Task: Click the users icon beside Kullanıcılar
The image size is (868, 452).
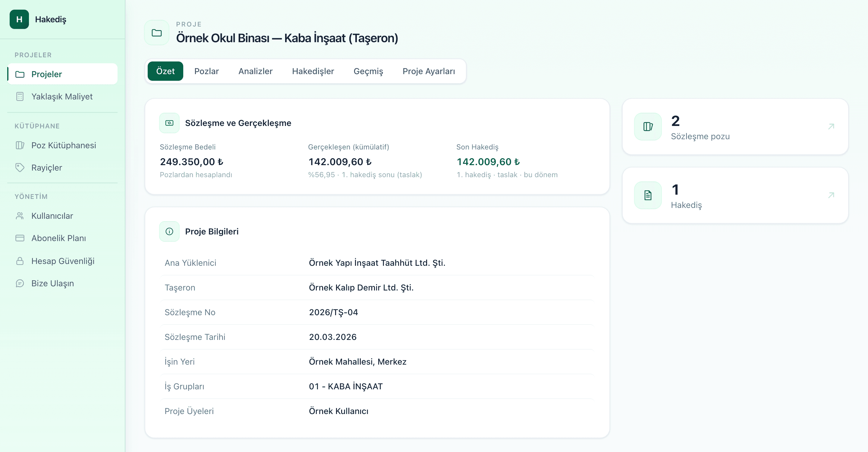Action: 20,215
